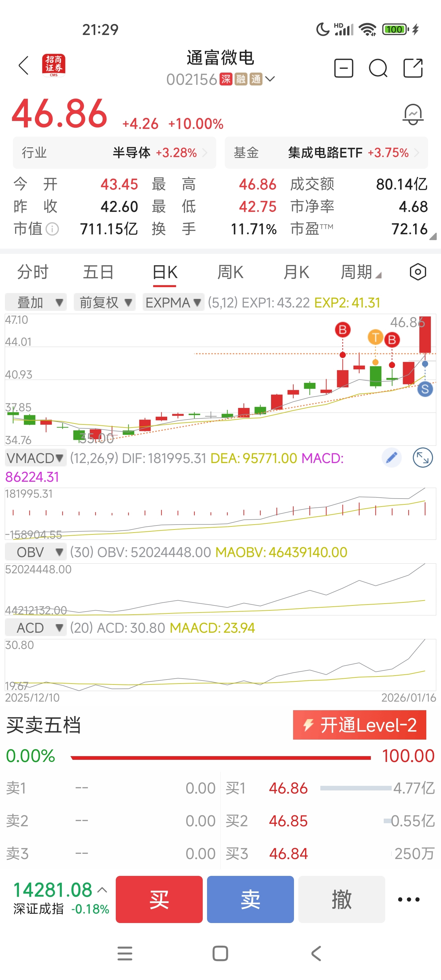This screenshot has width=441, height=980.
Task: Tap the orange T marker on chart
Action: tap(375, 337)
